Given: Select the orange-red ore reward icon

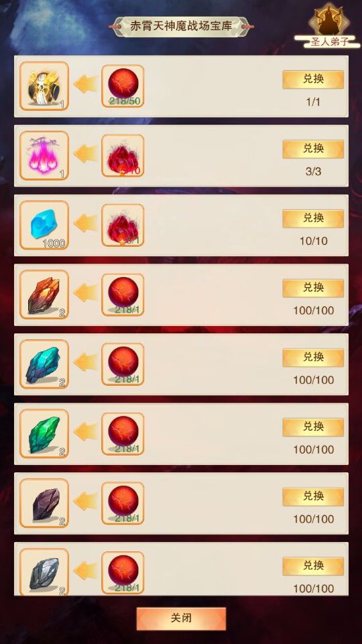Looking at the screenshot, I should point(44,294).
